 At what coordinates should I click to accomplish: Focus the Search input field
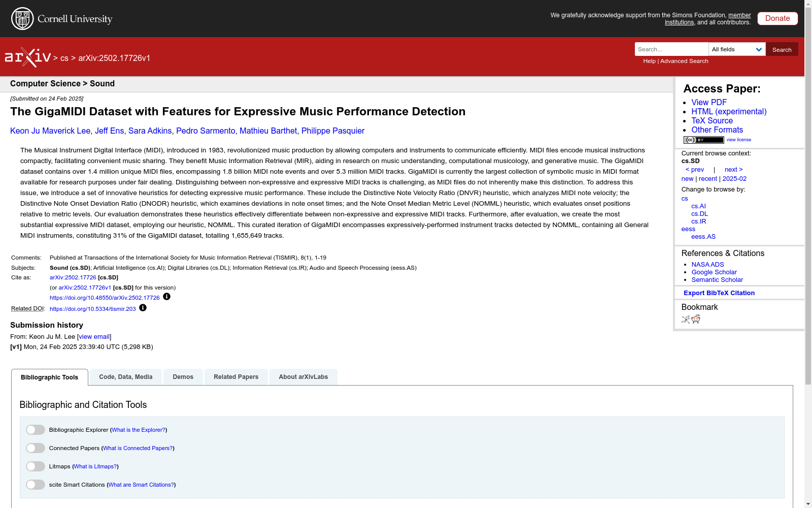click(x=671, y=49)
